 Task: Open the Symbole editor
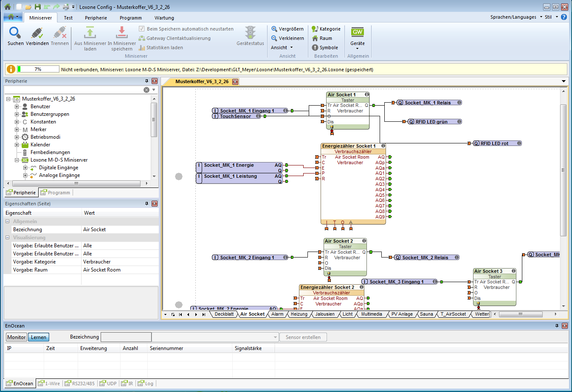pyautogui.click(x=325, y=48)
